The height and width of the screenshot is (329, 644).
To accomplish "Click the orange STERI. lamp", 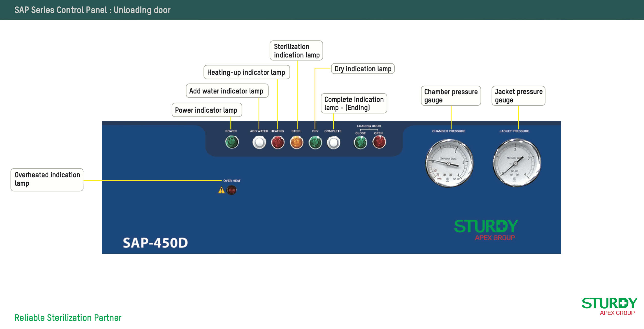I will (296, 142).
